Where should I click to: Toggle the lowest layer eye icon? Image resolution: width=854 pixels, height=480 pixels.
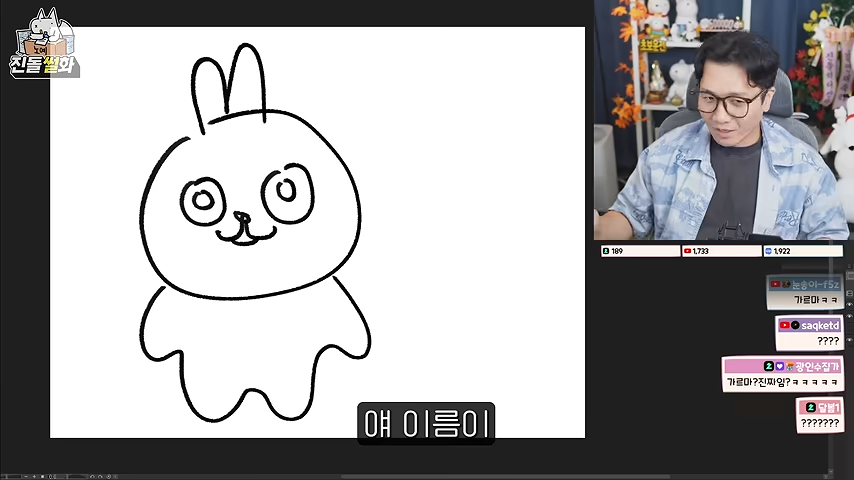tap(849, 339)
